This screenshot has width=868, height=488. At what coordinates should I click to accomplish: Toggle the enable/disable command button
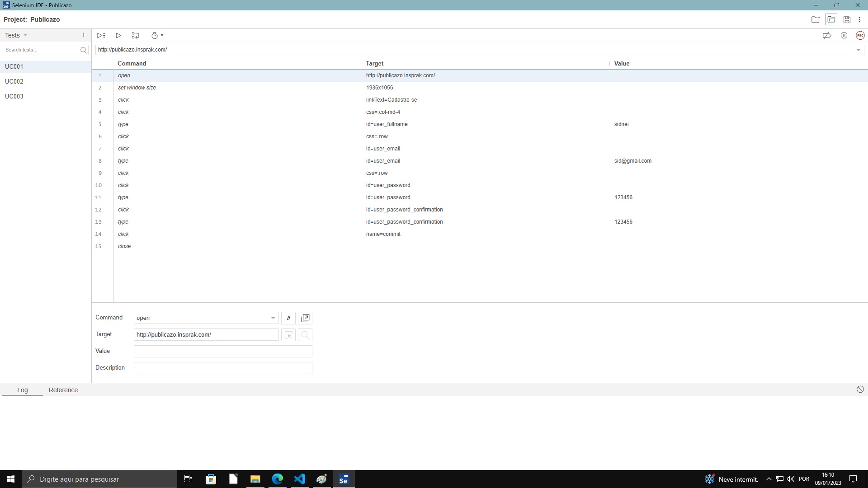click(x=288, y=318)
